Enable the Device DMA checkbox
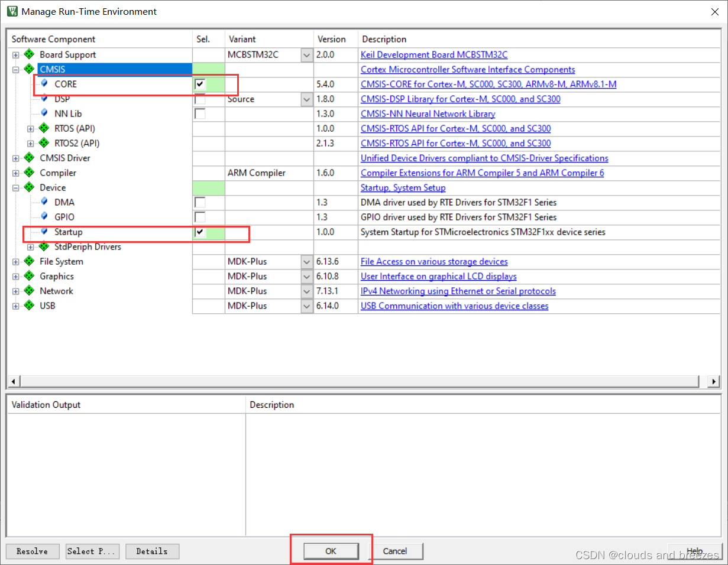The image size is (728, 565). click(x=200, y=202)
